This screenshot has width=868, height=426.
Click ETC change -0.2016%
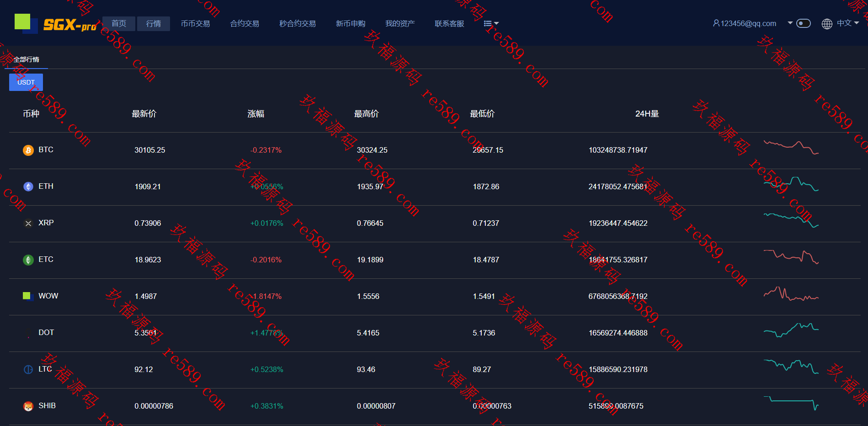266,260
